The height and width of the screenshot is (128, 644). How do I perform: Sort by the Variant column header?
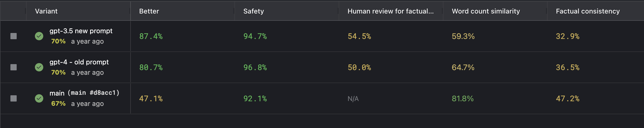[46, 11]
